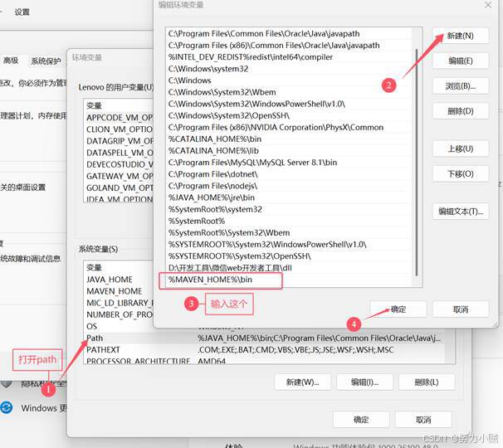Click the 编辑(E) button
Screen dimensions: 503x448
(x=461, y=61)
